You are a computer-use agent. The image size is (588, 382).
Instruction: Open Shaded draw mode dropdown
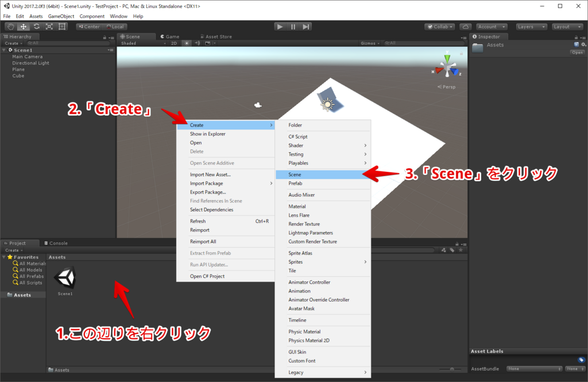(143, 43)
